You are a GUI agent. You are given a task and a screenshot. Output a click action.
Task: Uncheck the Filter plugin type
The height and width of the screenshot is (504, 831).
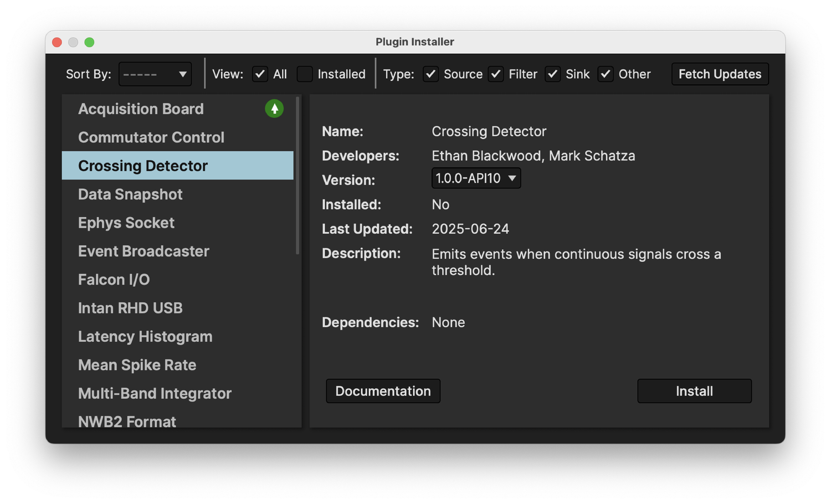coord(496,74)
